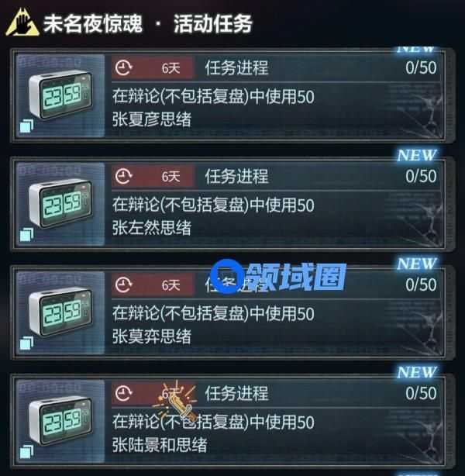Select the 张陆景和思绪 task description
465x476 pixels.
pos(213,434)
